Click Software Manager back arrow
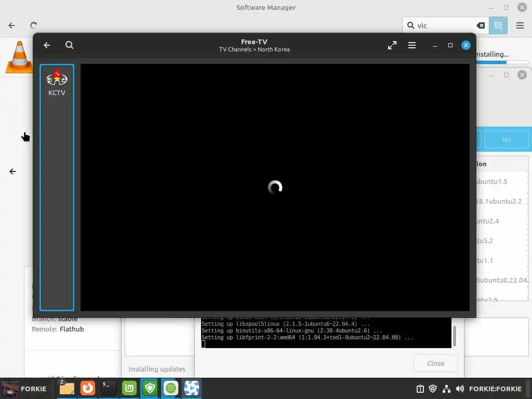Image resolution: width=532 pixels, height=399 pixels. 11,25
